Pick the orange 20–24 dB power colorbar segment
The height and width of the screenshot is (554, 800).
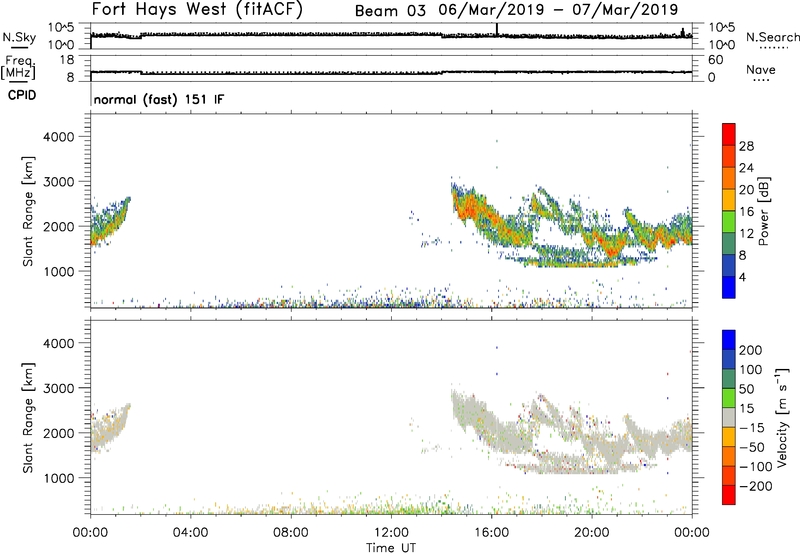pos(729,178)
